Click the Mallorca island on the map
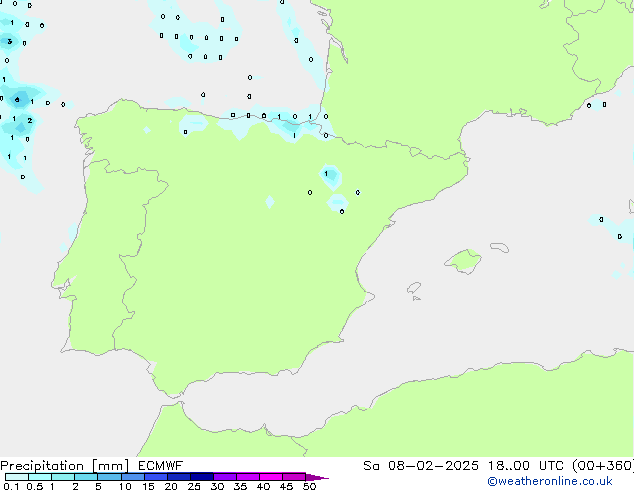This screenshot has height=490, width=634. click(462, 262)
